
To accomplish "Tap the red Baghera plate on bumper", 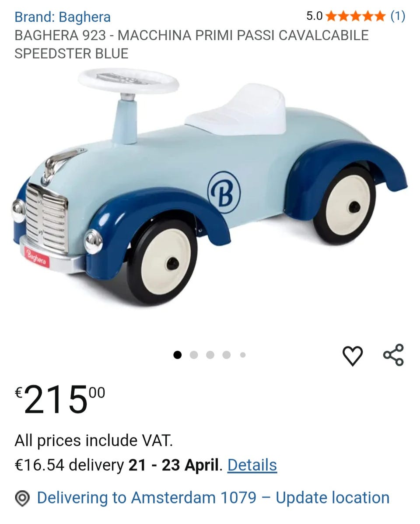I will tap(37, 258).
